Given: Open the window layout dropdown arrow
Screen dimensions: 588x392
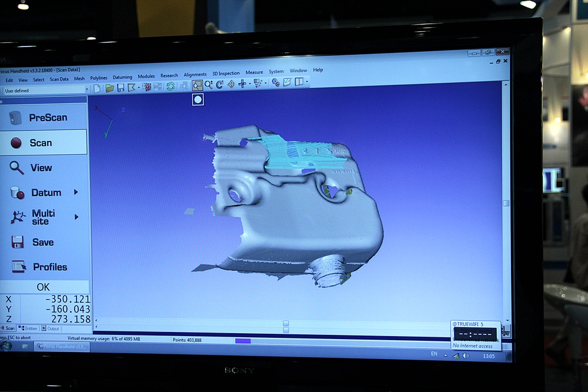Looking at the screenshot, I should pos(307,81).
